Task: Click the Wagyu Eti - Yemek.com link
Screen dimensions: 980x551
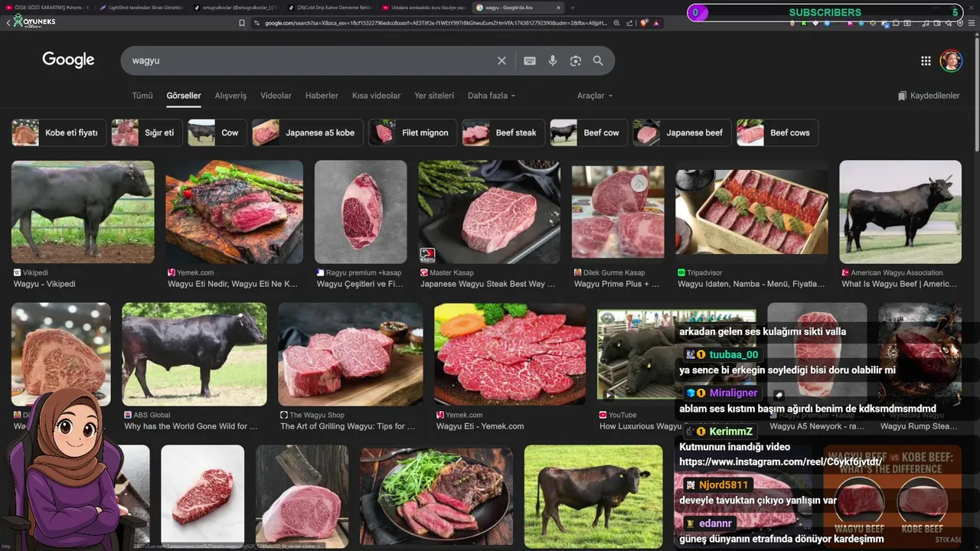Action: 480,426
